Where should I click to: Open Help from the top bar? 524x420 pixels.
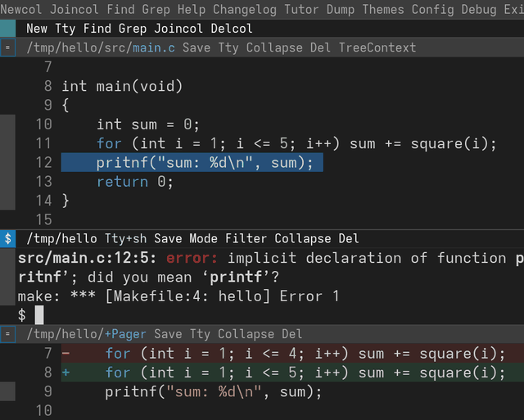(x=191, y=9)
